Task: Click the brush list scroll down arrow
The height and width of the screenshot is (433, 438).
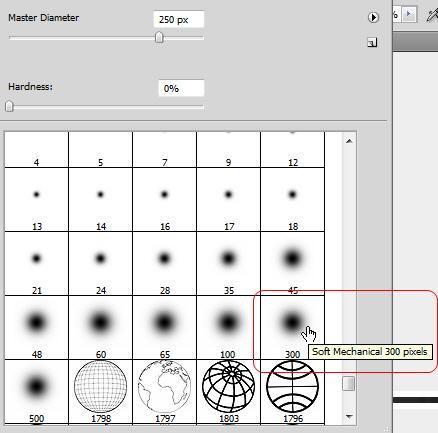Action: pos(349,416)
